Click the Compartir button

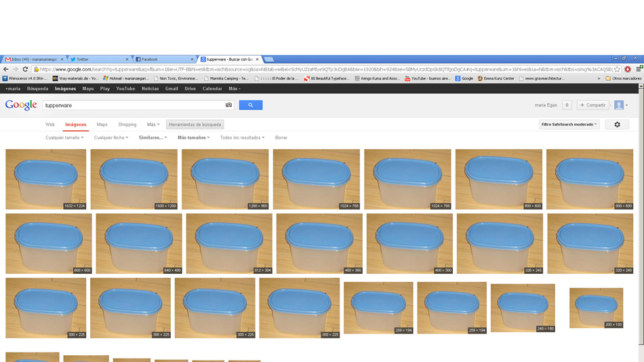tap(592, 105)
